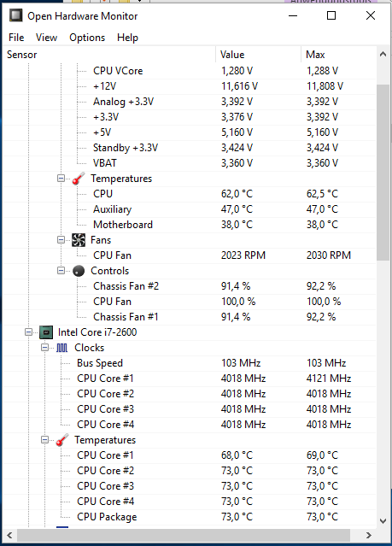The width and height of the screenshot is (392, 546).
Task: Click the Value column header
Action: pyautogui.click(x=258, y=55)
